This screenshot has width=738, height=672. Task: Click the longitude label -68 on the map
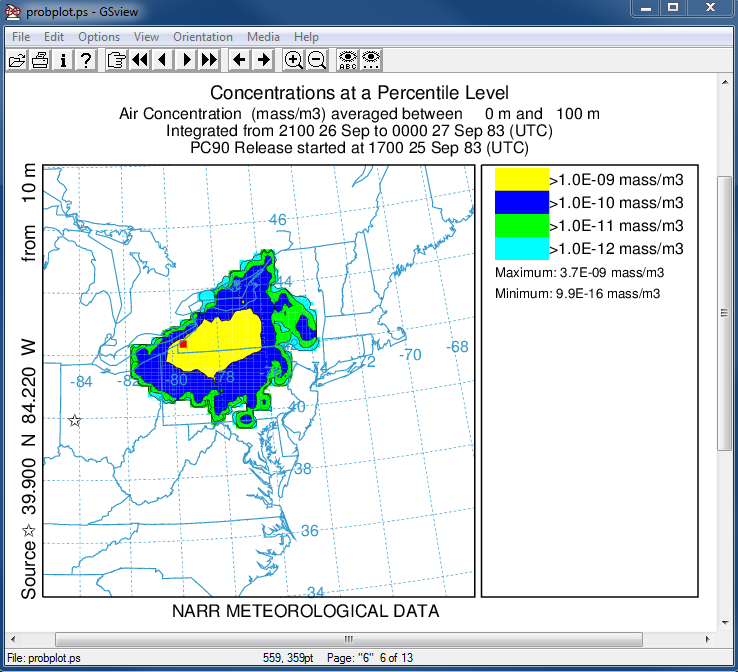point(457,347)
